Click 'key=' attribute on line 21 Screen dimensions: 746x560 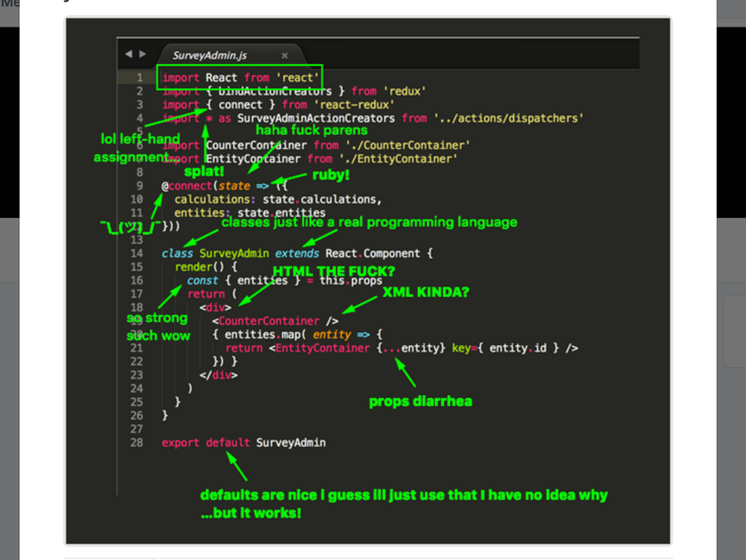pos(464,348)
